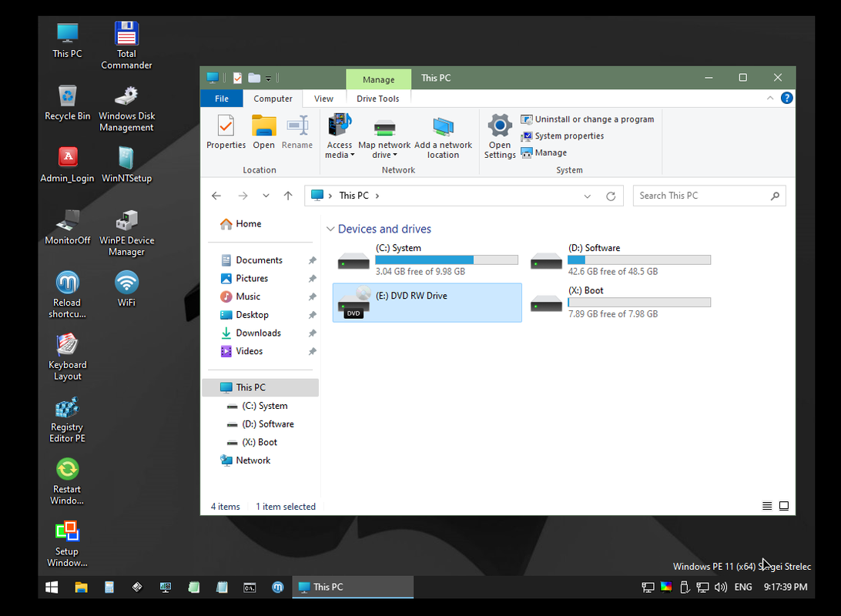Select WinNTSetup desktop icon
Screen dimensions: 841x616
coord(126,165)
